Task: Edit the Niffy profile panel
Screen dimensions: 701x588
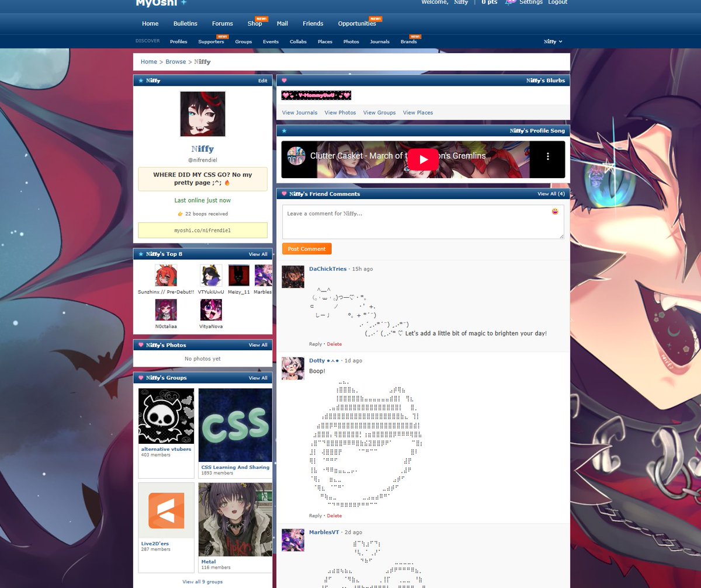Action: (263, 81)
